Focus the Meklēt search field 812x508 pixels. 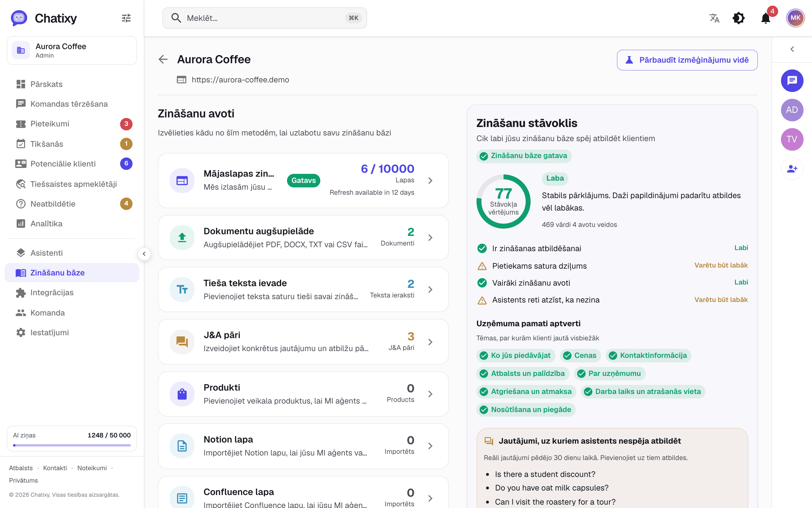(264, 18)
